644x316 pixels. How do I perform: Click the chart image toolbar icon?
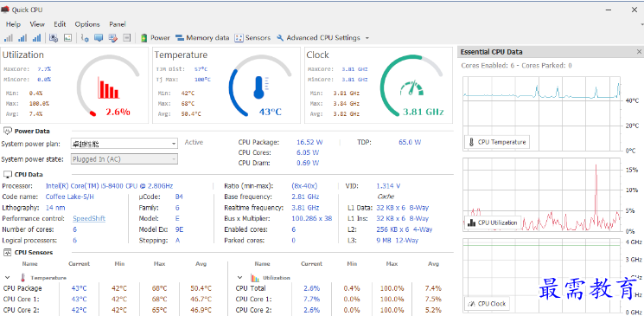click(x=67, y=38)
